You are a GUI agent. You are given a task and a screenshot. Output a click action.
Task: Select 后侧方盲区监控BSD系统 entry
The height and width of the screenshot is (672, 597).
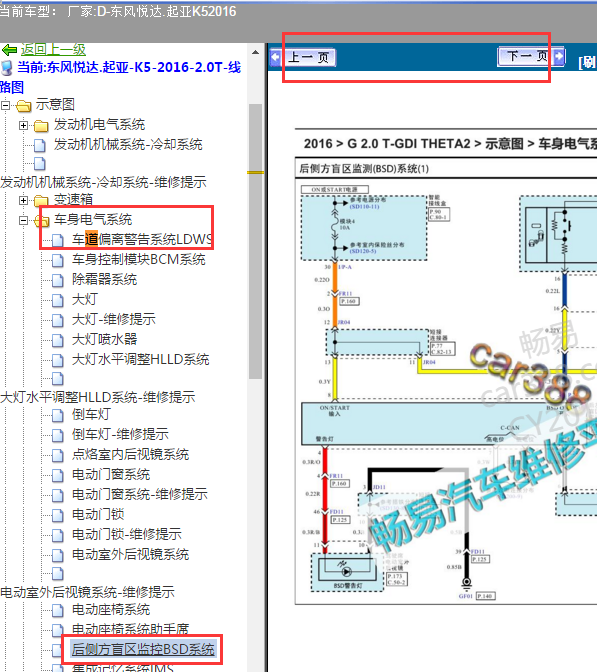point(143,649)
